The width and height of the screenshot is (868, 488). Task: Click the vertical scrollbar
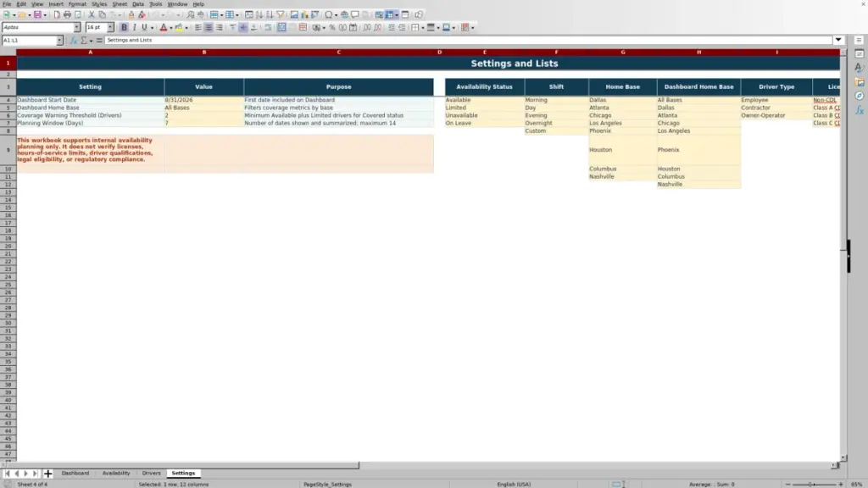pyautogui.click(x=843, y=254)
